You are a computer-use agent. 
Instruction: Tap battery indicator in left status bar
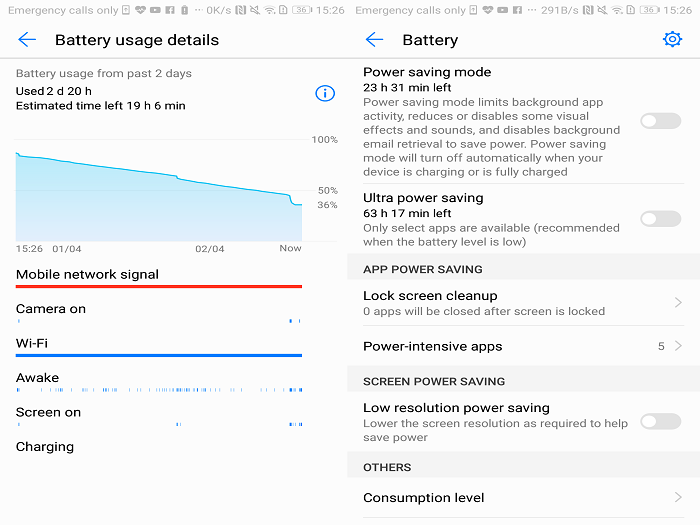302,10
